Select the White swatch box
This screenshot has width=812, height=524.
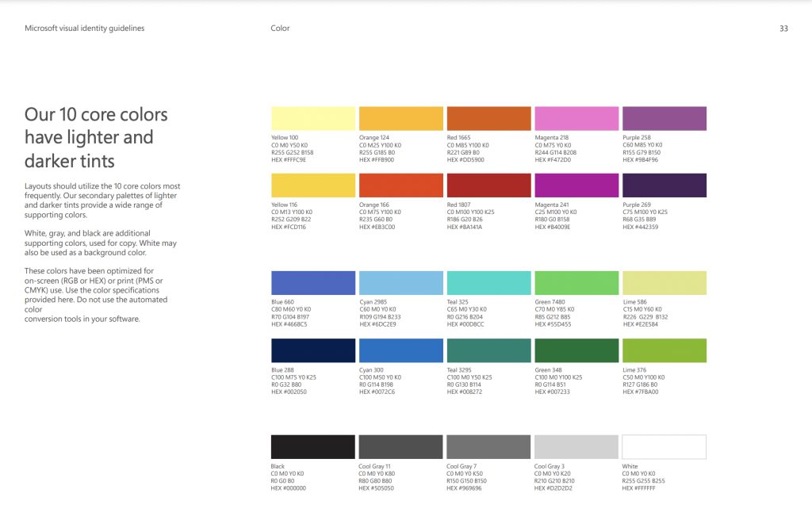664,447
